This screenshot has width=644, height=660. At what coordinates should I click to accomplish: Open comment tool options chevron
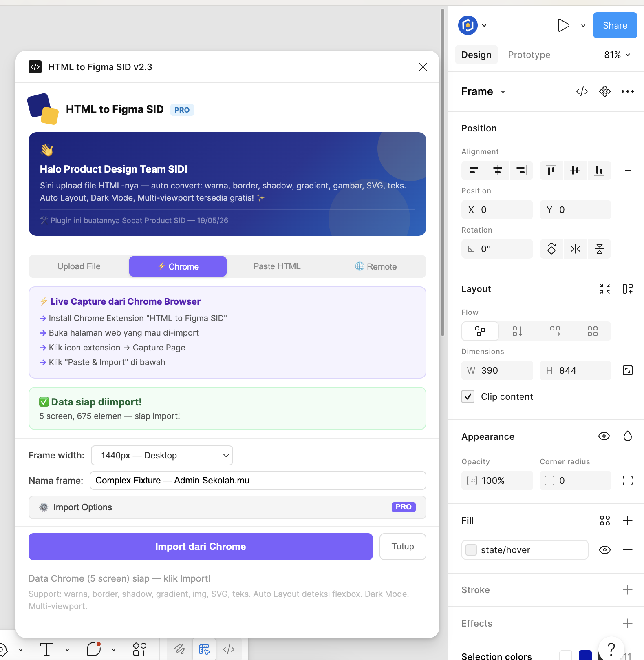114,650
